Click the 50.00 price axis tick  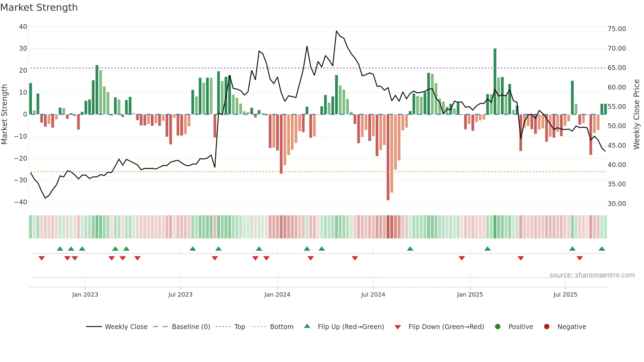(x=617, y=126)
